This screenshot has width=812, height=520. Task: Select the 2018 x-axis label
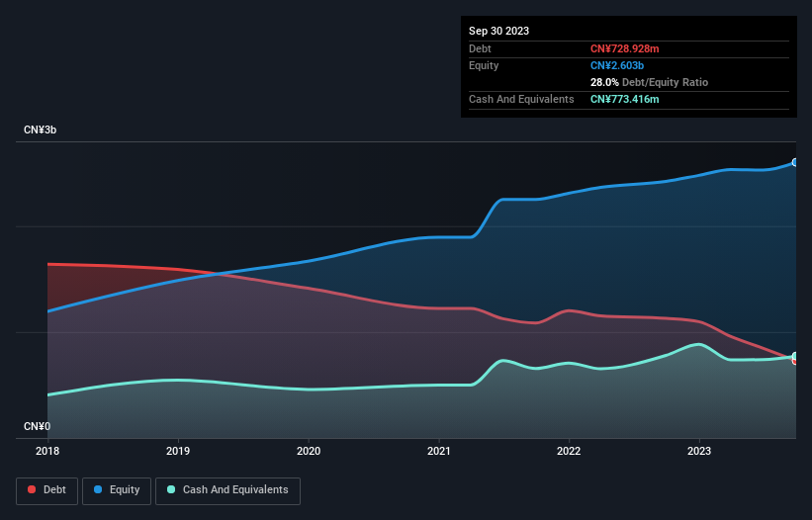click(47, 451)
